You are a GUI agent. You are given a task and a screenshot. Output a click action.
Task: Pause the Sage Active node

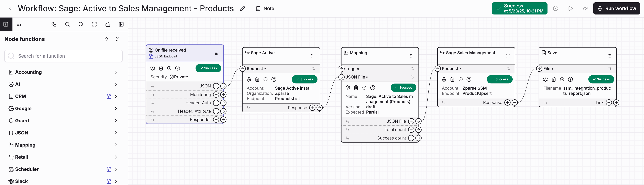pos(266,79)
